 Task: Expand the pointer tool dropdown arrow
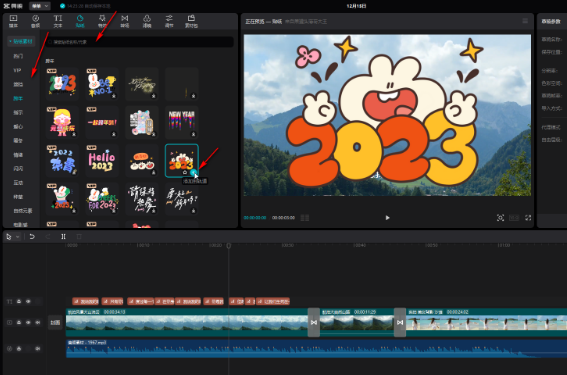click(x=17, y=237)
